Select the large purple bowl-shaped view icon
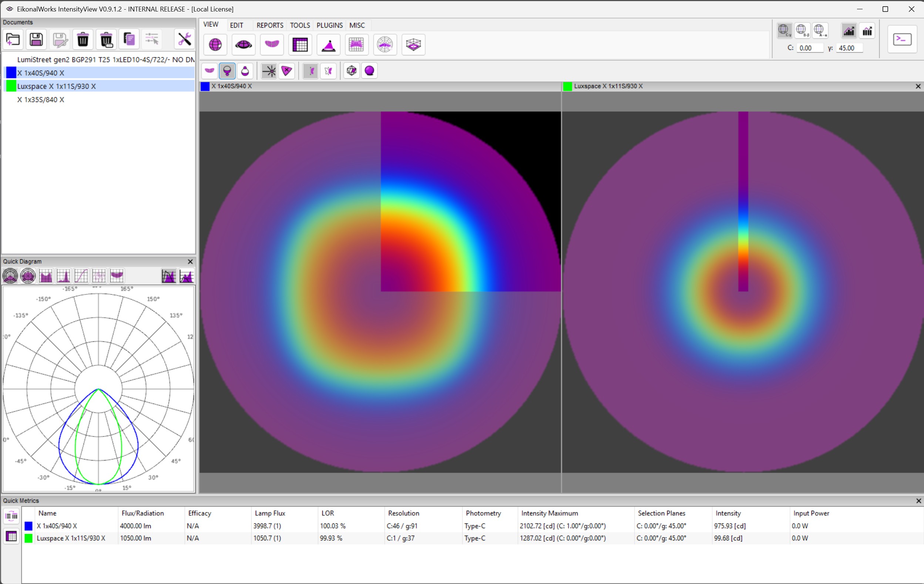Screen dimensions: 924x584 [x=272, y=45]
